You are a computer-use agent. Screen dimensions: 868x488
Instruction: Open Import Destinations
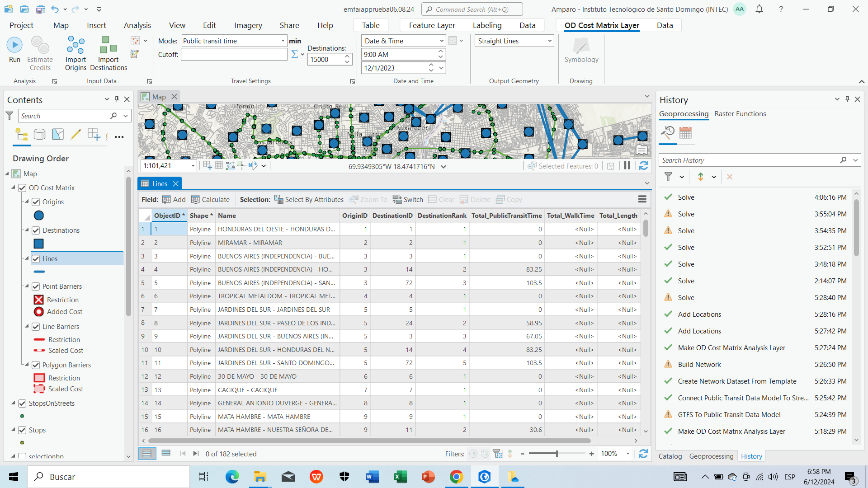click(x=108, y=53)
